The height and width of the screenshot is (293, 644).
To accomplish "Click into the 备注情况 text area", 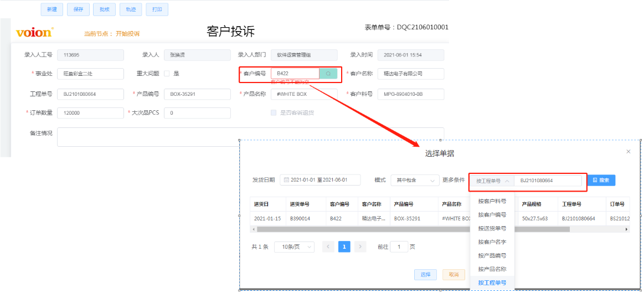I will [250, 137].
